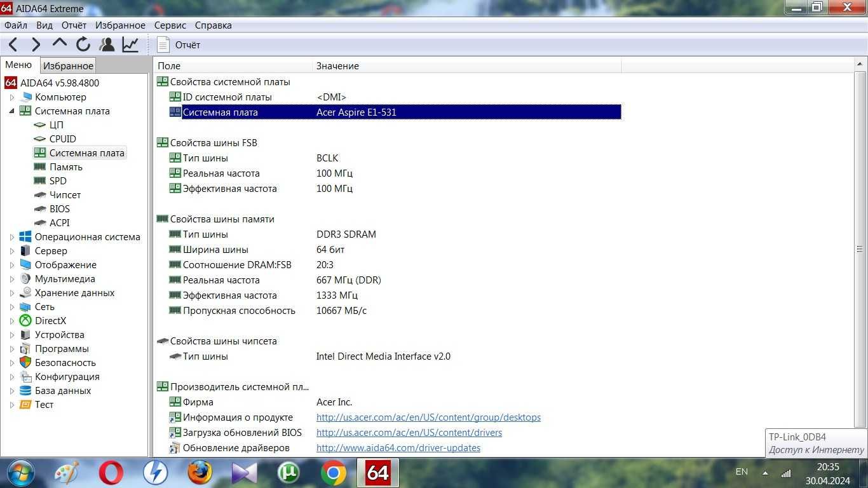Go back with the left arrow toolbar icon
The width and height of the screenshot is (868, 488).
pyautogui.click(x=13, y=44)
